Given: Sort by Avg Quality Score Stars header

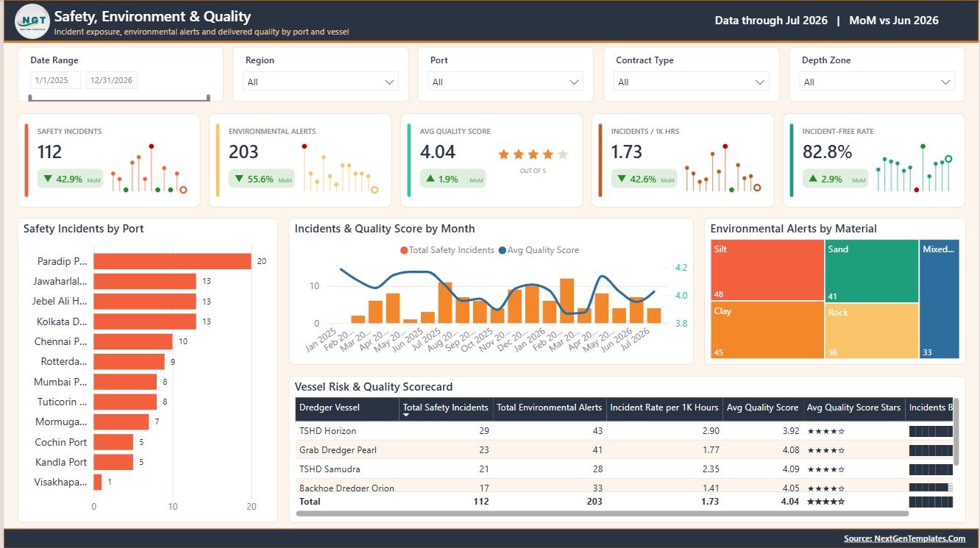Looking at the screenshot, I should [853, 408].
